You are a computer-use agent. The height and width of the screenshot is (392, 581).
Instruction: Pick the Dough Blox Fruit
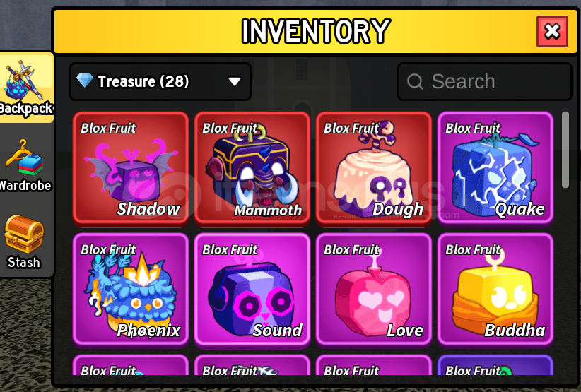[x=373, y=169]
